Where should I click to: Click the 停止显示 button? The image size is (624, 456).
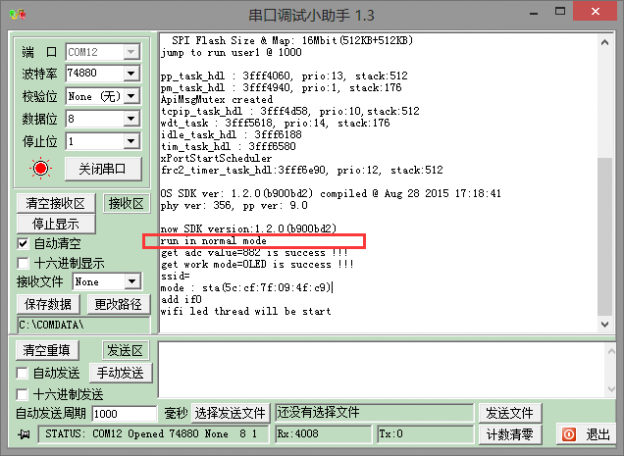click(x=56, y=224)
